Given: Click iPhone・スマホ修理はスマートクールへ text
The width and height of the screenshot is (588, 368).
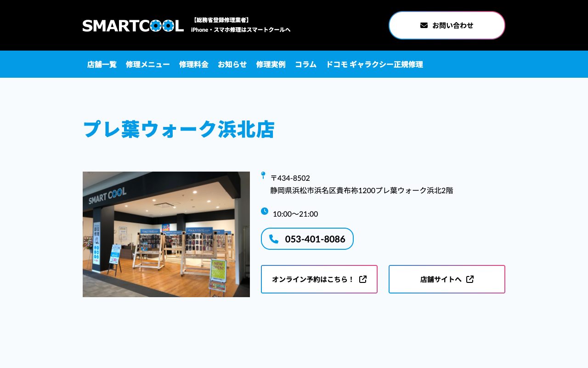Looking at the screenshot, I should [241, 30].
